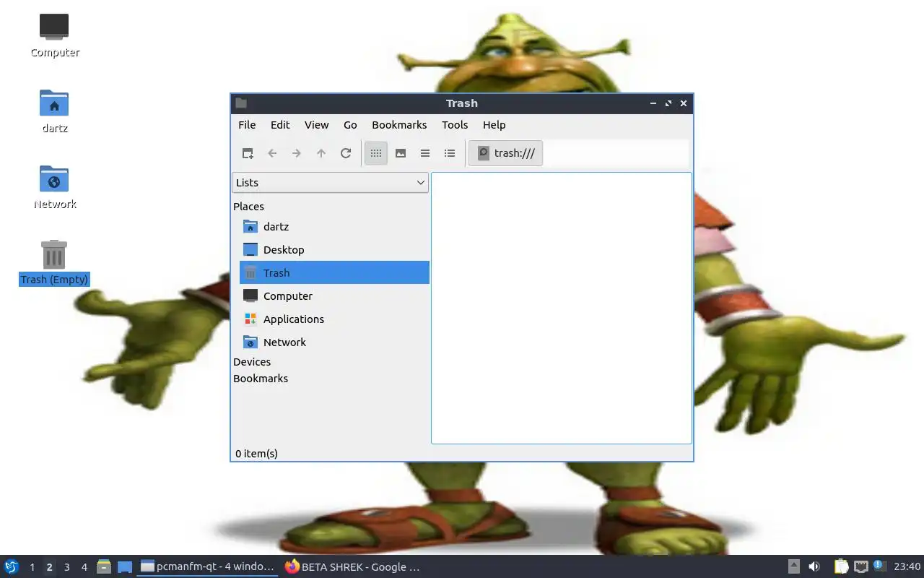Click the 23:40 panel clock

click(907, 566)
